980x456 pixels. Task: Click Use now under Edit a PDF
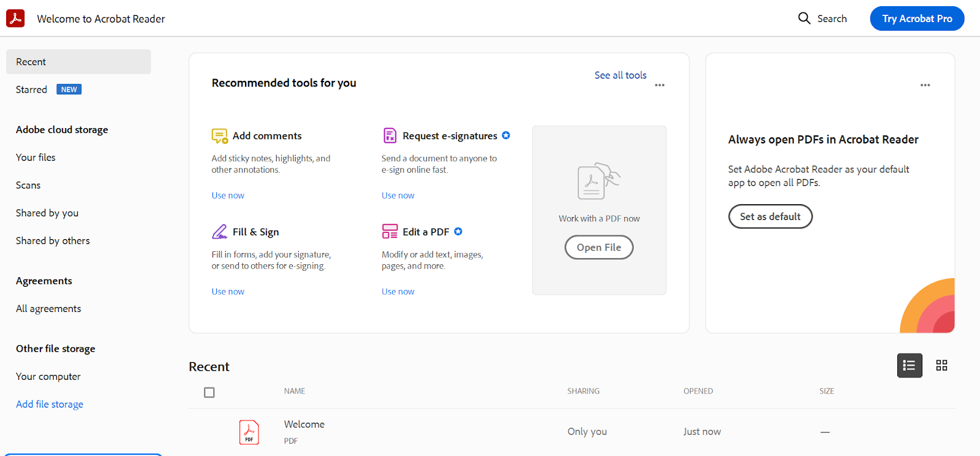(x=398, y=292)
